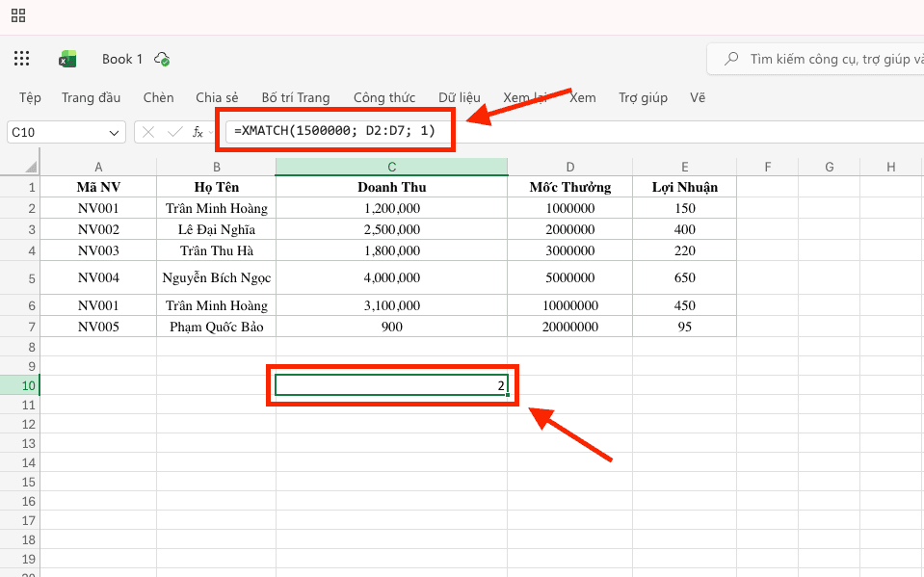Click cell 3,100,000
This screenshot has height=577, width=924.
tap(391, 305)
